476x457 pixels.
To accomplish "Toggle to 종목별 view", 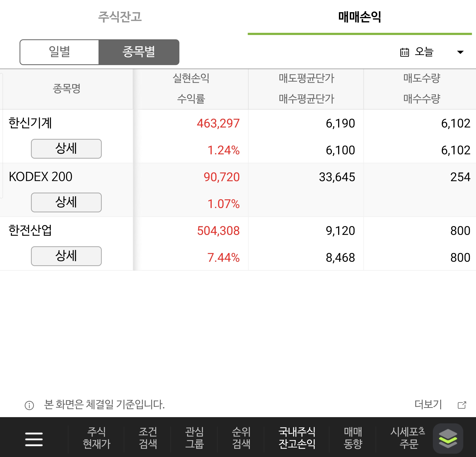I will [139, 52].
